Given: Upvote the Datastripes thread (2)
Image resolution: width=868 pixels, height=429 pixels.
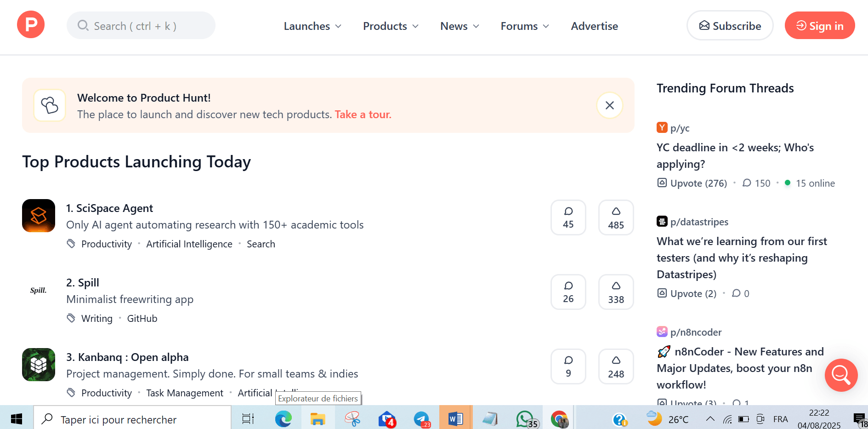Looking at the screenshot, I should (x=686, y=293).
